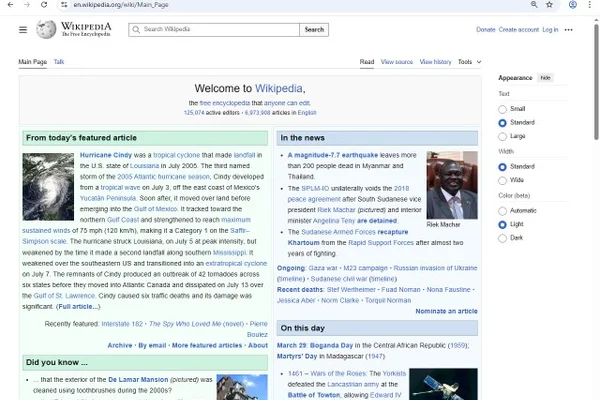The height and width of the screenshot is (400, 600).
Task: Open the View history tab
Action: click(435, 62)
